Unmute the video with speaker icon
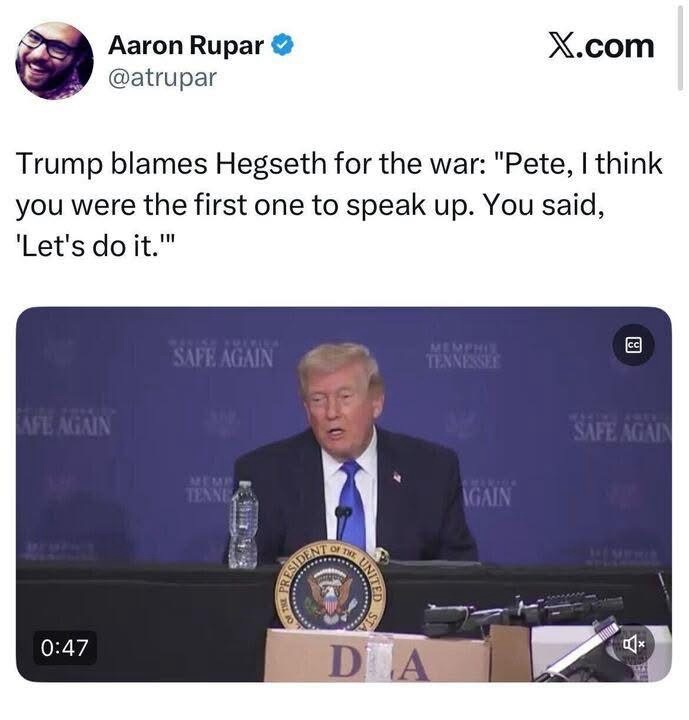 633,645
